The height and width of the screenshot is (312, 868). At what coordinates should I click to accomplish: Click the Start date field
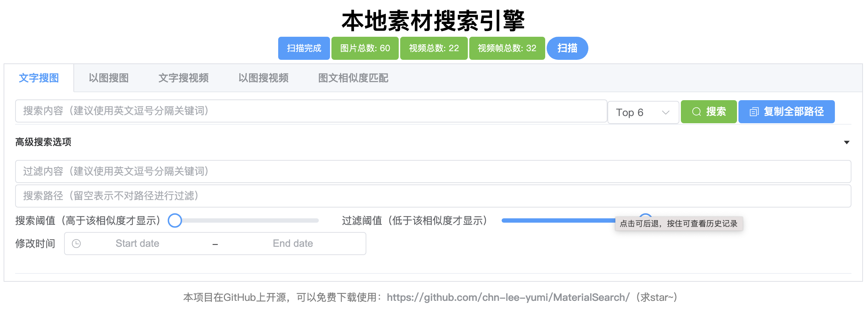point(137,244)
